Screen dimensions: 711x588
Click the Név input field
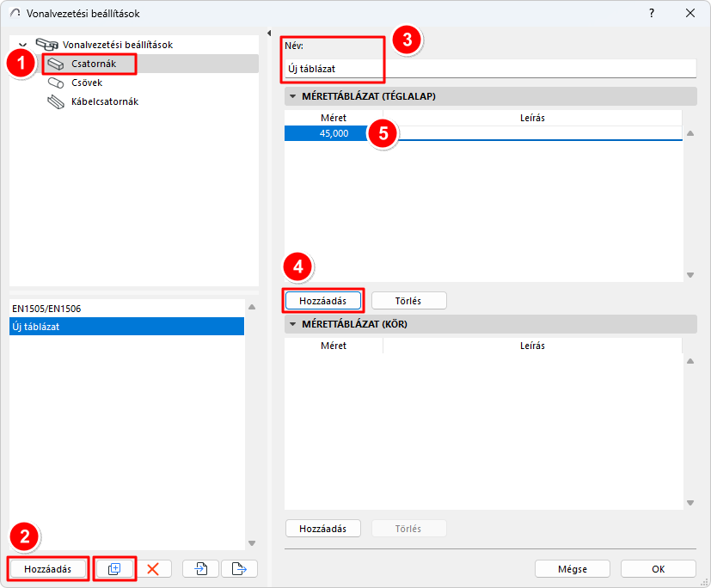(491, 69)
